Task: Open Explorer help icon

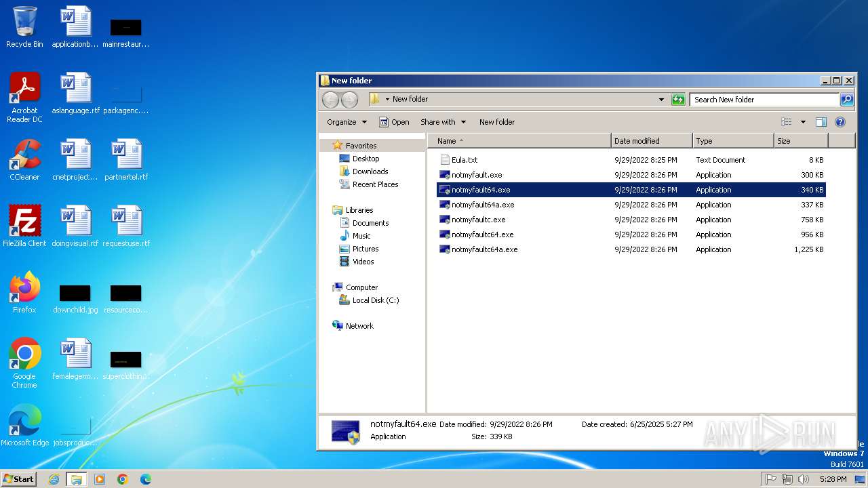Action: click(840, 122)
